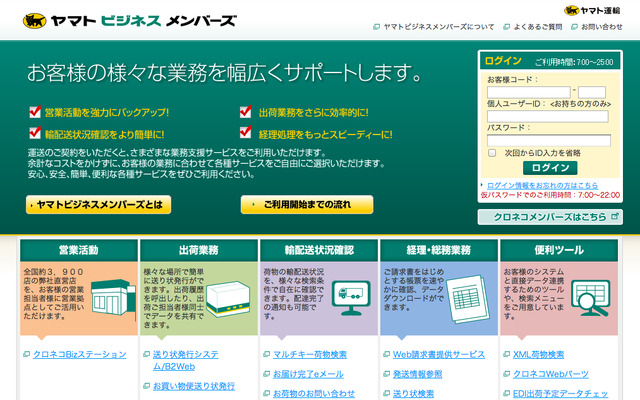This screenshot has height=400, width=640.
Task: Enable 次回からID入力を省略 checkbox
Action: (x=492, y=153)
